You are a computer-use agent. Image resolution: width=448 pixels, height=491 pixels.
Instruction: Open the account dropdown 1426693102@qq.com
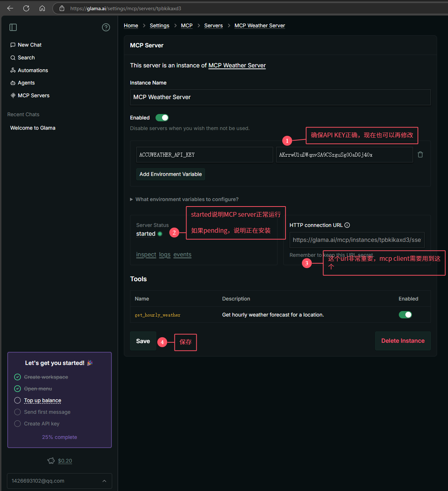(59, 481)
